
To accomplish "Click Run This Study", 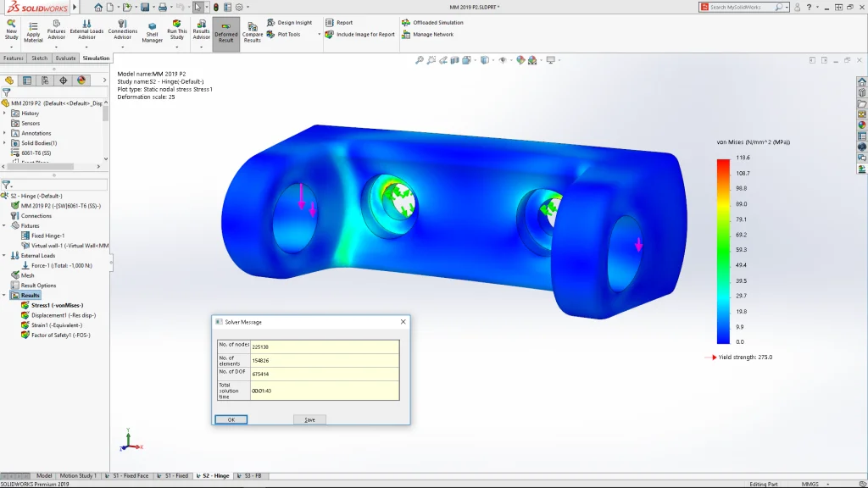I will (x=176, y=30).
